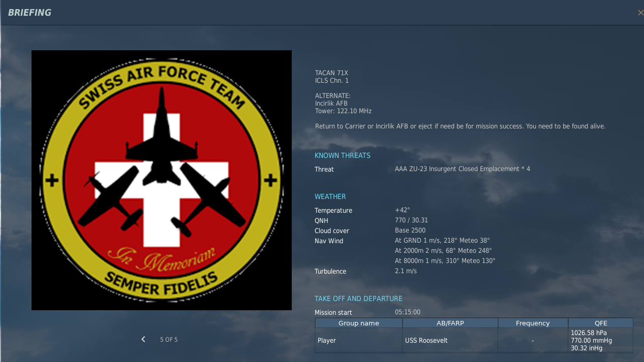This screenshot has height=362, width=644.
Task: Click the 1026.58 hPa QFE value
Action: [589, 333]
